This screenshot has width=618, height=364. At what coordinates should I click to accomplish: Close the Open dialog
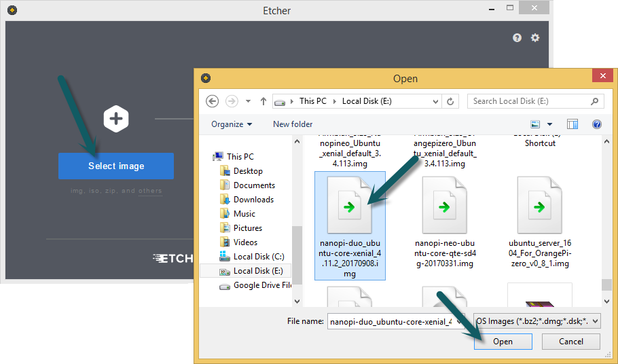click(602, 75)
